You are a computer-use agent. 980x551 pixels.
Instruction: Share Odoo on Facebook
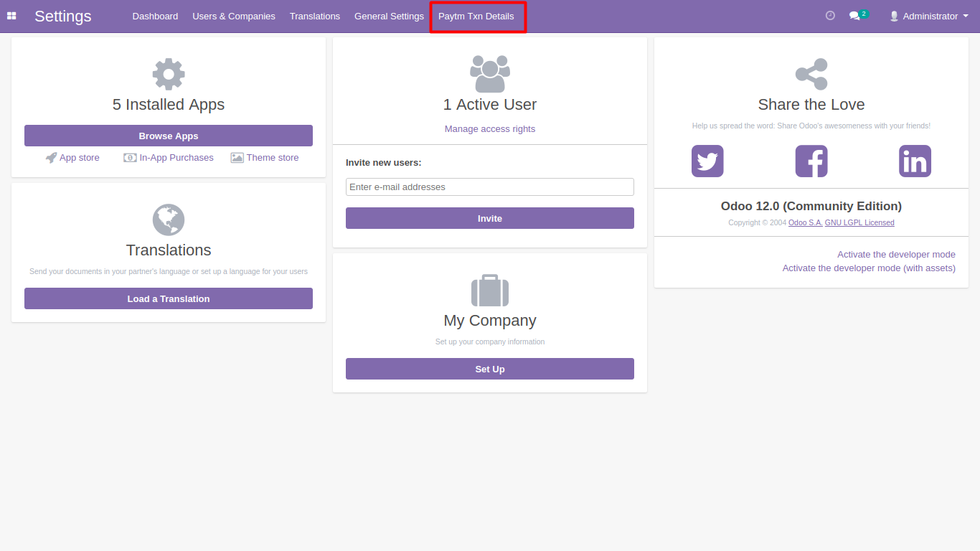(811, 161)
